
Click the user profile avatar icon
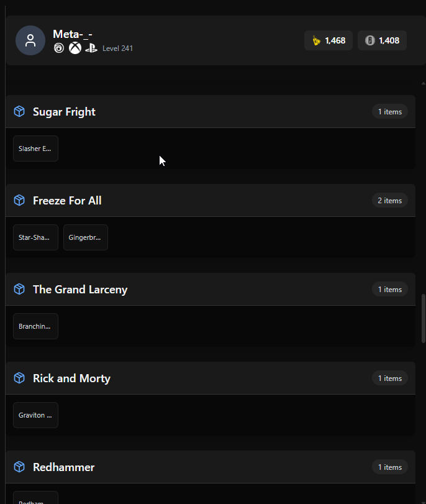click(x=30, y=40)
